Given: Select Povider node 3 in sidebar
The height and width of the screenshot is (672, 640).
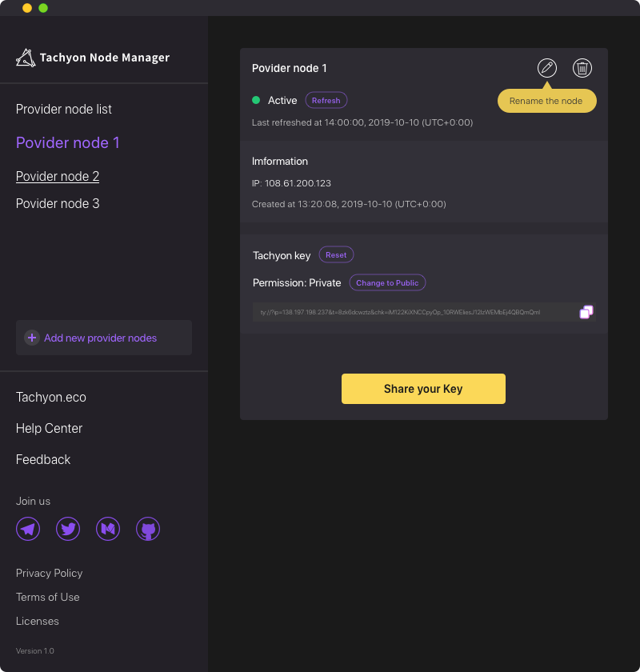Looking at the screenshot, I should (58, 203).
